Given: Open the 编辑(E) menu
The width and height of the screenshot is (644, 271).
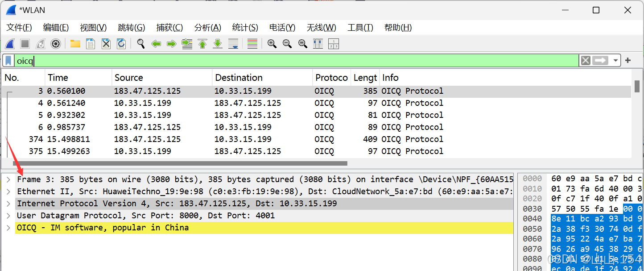Looking at the screenshot, I should tap(56, 28).
